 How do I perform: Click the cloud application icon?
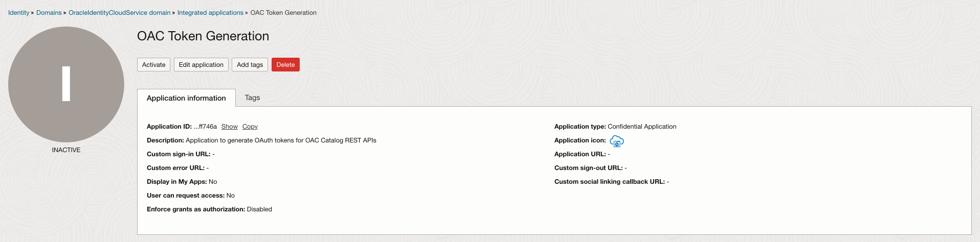click(617, 141)
